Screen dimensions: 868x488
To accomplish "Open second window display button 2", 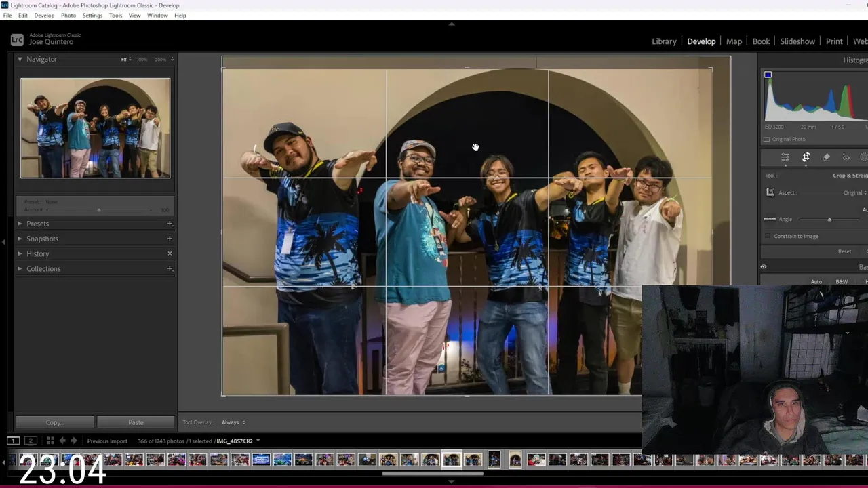I will 31,441.
